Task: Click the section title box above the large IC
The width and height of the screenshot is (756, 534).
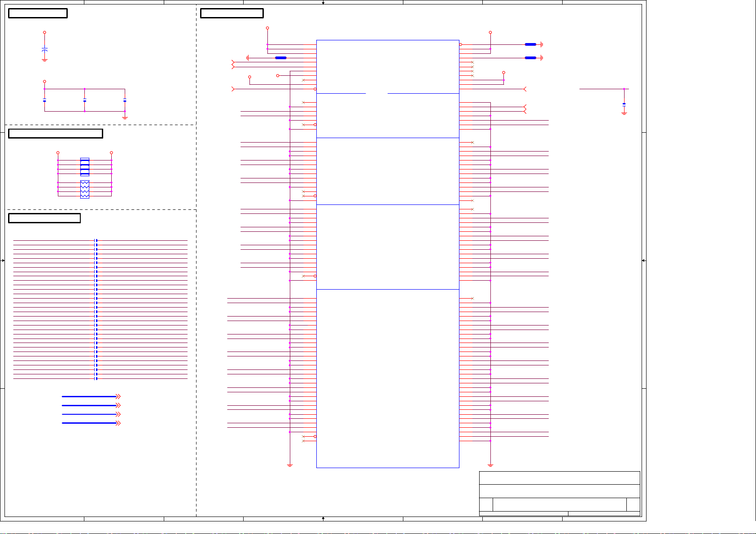Action: click(x=232, y=13)
